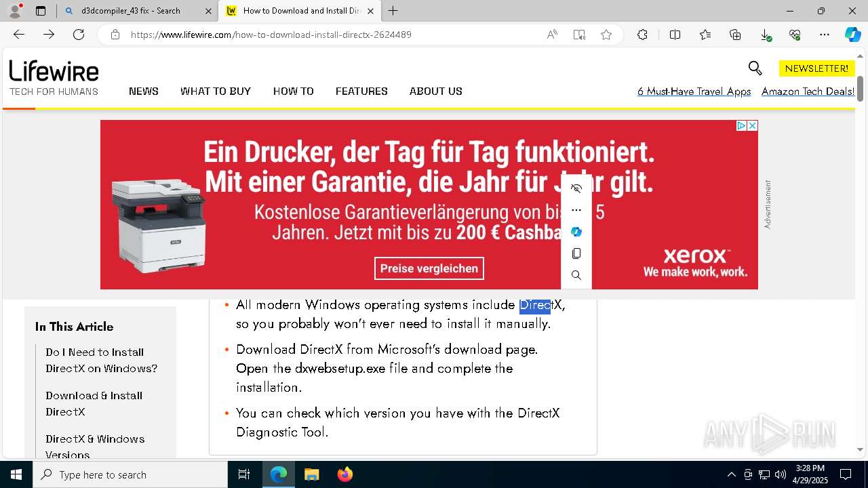Viewport: 868px width, 488px height.
Task: Ask Copilot about selected text
Action: point(576,232)
